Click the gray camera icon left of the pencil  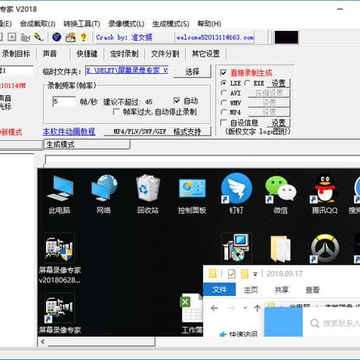pos(25,37)
